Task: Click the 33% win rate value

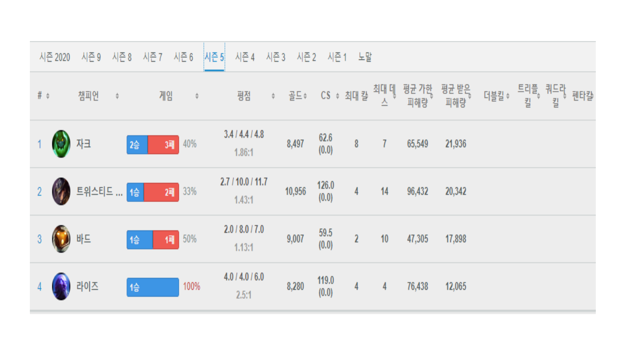Action: 190,192
